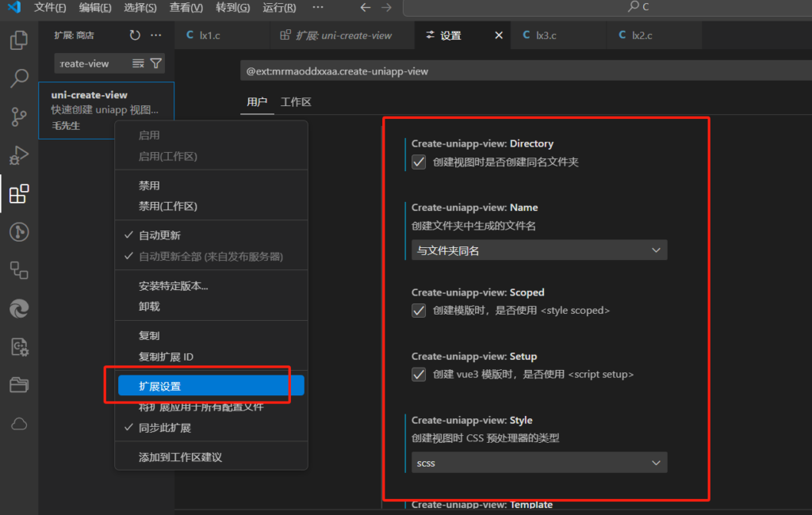Choose 安装特定版本... menu entry

211,286
